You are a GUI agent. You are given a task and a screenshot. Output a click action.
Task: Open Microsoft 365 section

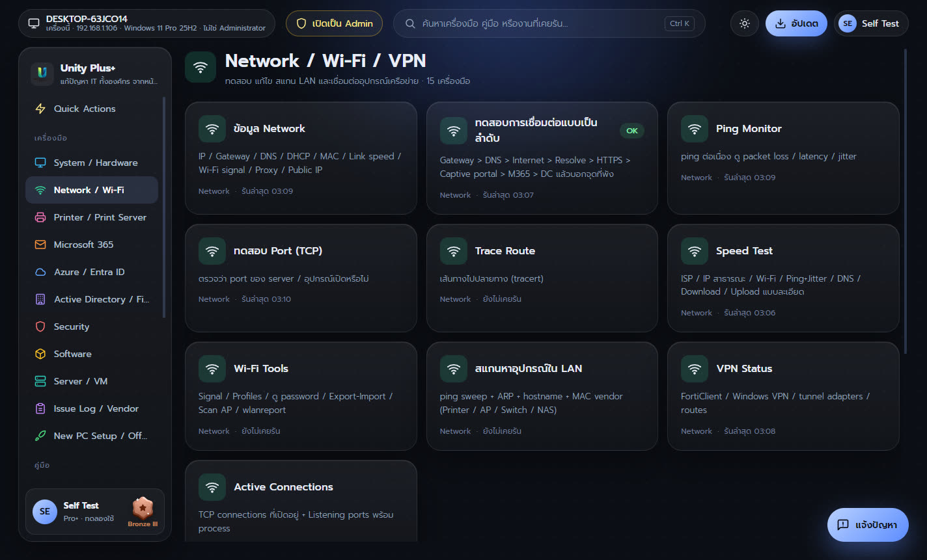pyautogui.click(x=92, y=245)
